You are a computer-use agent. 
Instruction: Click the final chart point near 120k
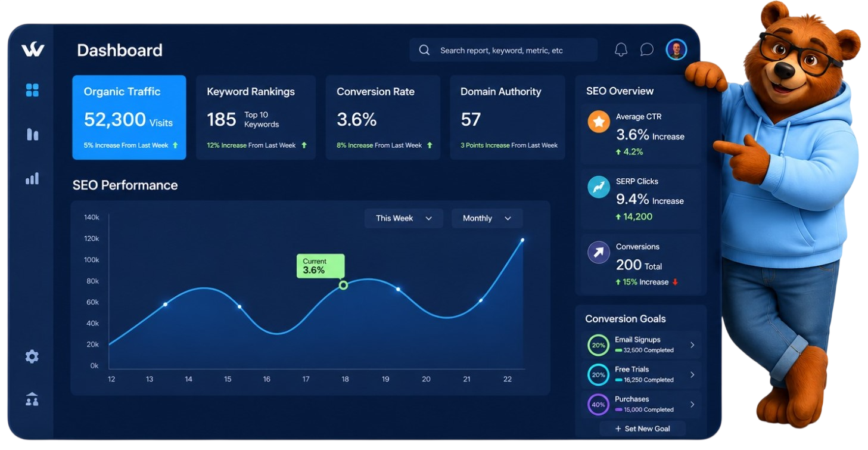pyautogui.click(x=522, y=240)
